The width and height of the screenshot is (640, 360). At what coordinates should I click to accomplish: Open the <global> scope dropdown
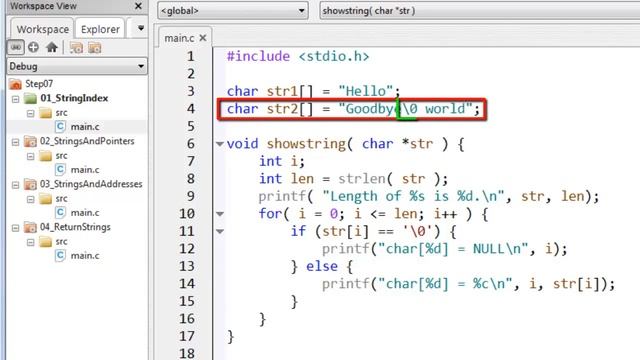click(x=233, y=11)
